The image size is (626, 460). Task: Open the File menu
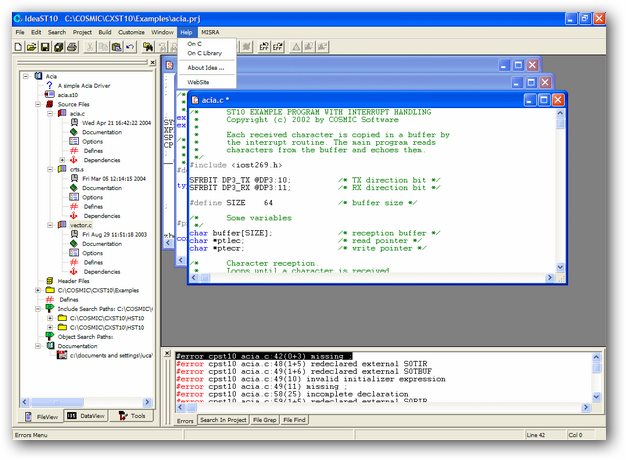[x=20, y=32]
